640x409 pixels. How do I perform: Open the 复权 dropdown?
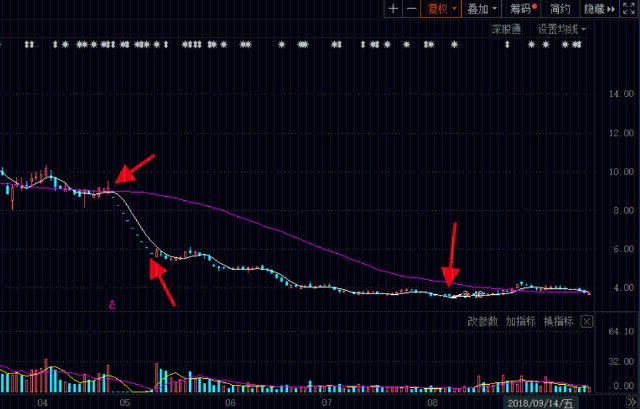[441, 9]
